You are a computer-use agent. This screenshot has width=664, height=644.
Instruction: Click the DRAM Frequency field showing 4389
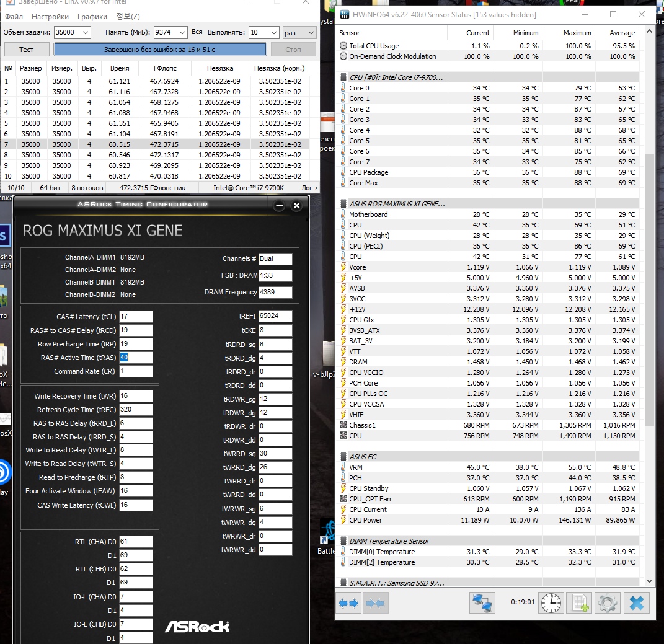275,292
